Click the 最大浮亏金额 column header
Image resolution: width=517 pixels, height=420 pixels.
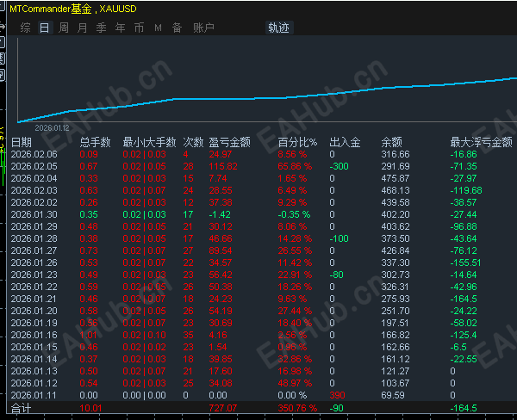482,142
